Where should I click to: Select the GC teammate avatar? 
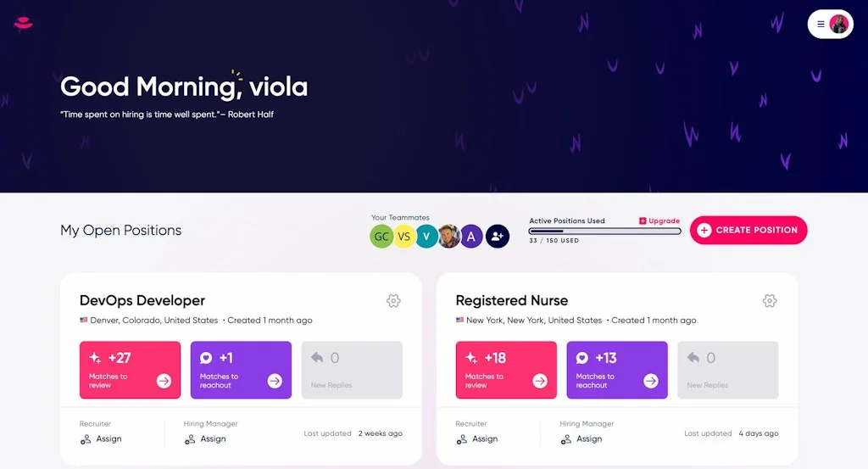click(381, 237)
